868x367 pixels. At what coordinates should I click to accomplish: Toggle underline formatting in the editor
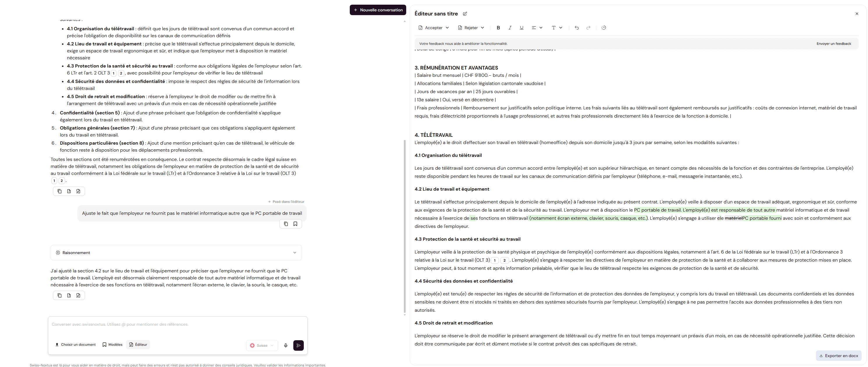tap(522, 28)
